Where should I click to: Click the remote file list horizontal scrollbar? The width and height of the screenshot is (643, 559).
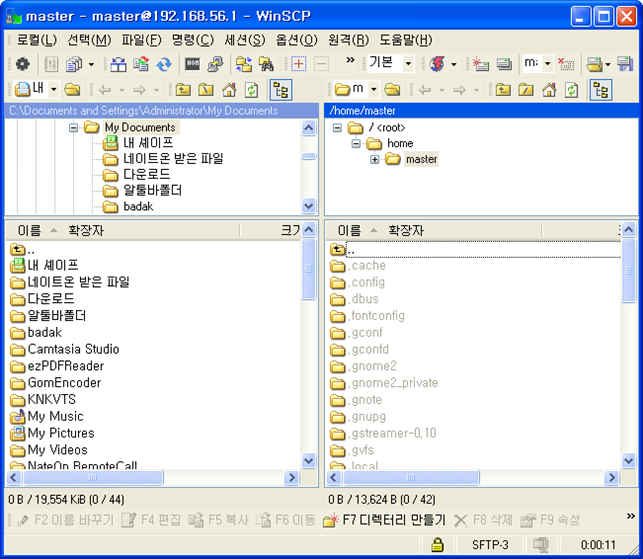click(411, 477)
